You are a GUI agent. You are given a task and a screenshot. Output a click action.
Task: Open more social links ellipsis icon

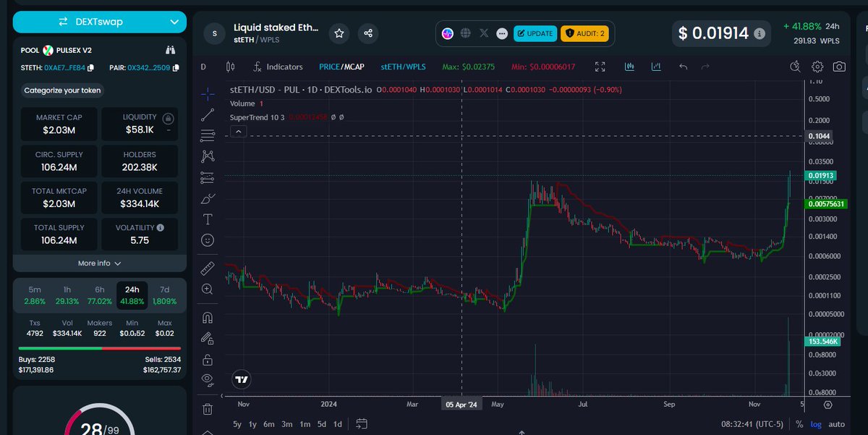pyautogui.click(x=502, y=33)
